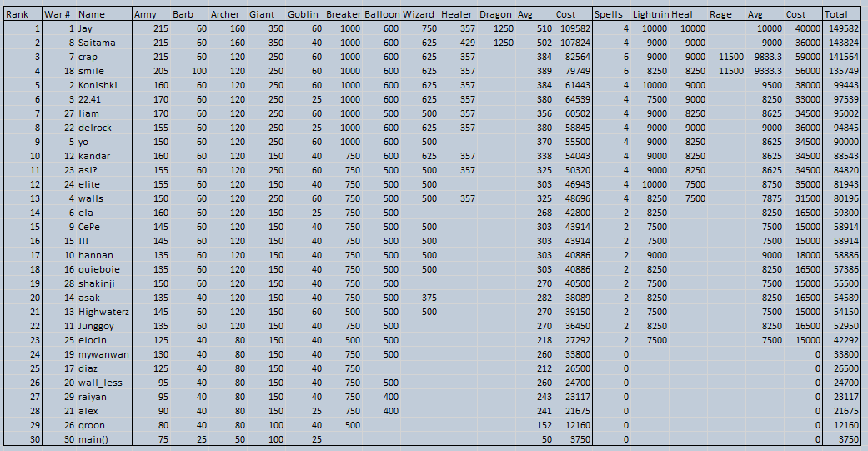Select the Healer column header
This screenshot has width=868, height=451.
pos(457,14)
